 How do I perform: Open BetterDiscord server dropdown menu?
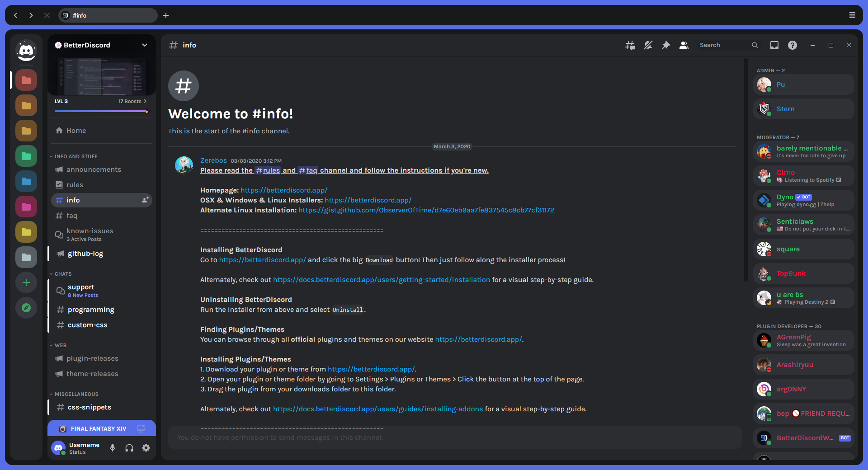[145, 45]
